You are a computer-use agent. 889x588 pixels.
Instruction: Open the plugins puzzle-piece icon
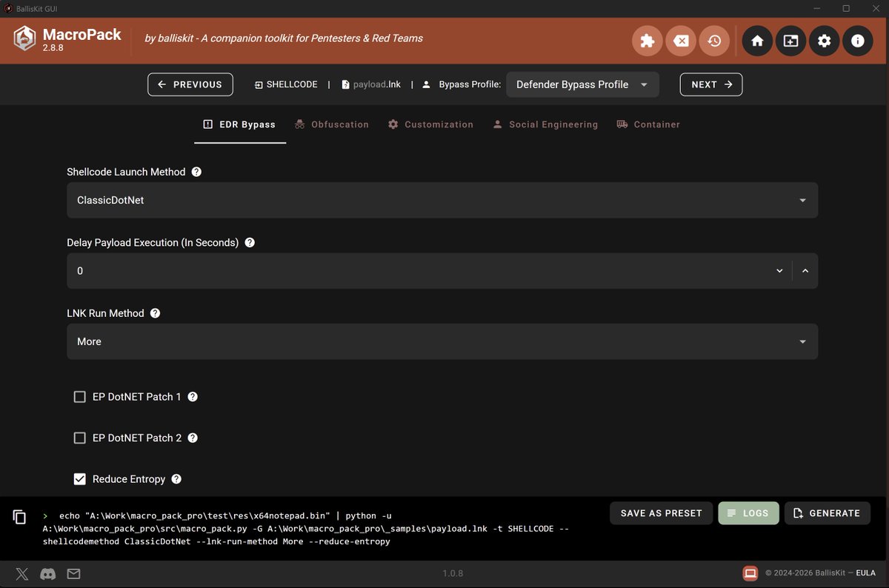tap(647, 41)
